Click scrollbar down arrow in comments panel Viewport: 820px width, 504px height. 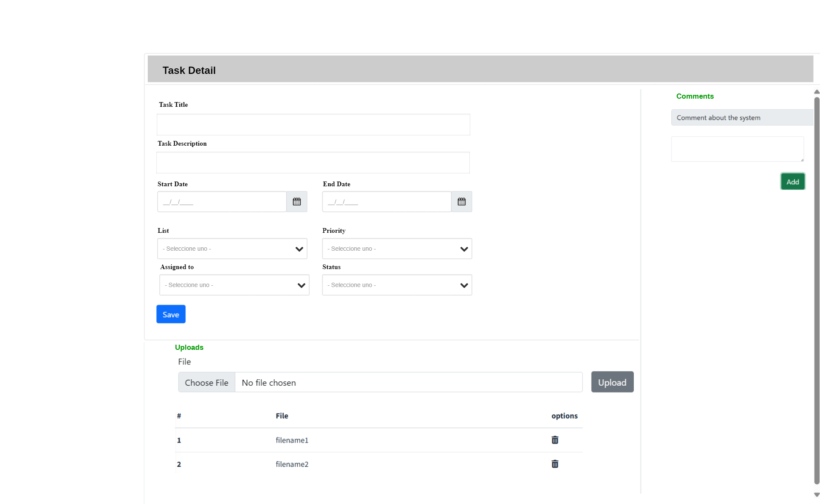[817, 495]
